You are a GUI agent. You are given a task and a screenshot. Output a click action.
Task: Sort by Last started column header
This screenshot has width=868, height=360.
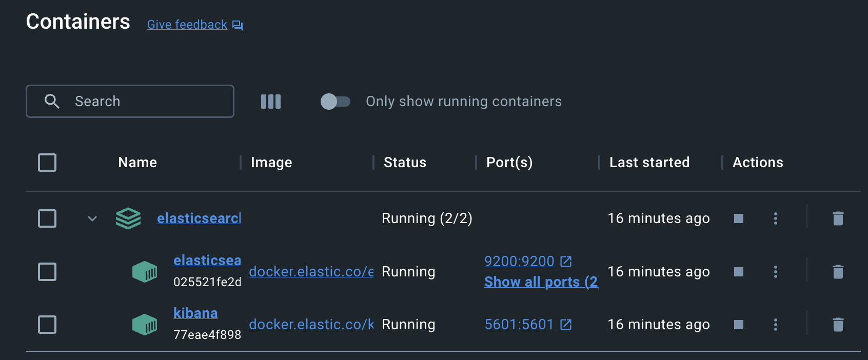click(649, 163)
